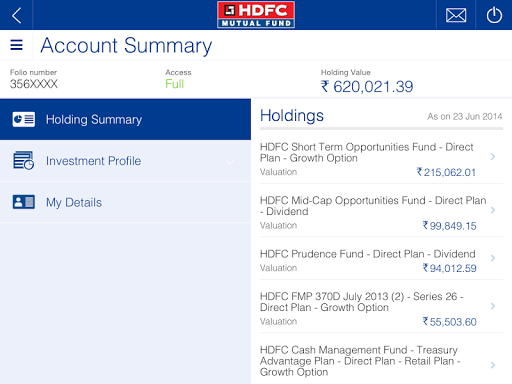
Task: Click the ₹215,062.01 valuation amount
Action: pos(446,172)
